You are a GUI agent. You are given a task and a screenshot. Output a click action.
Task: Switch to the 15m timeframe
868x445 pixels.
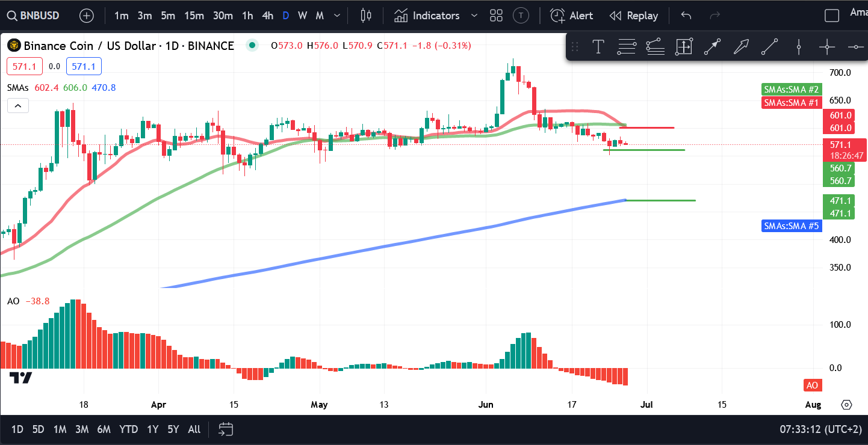point(194,16)
